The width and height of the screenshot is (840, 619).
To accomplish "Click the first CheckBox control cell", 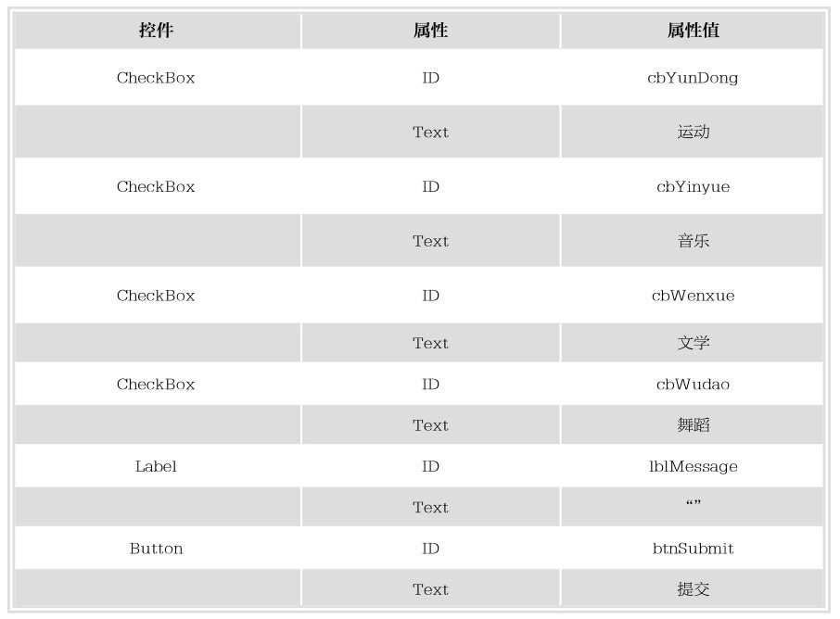I will (157, 78).
